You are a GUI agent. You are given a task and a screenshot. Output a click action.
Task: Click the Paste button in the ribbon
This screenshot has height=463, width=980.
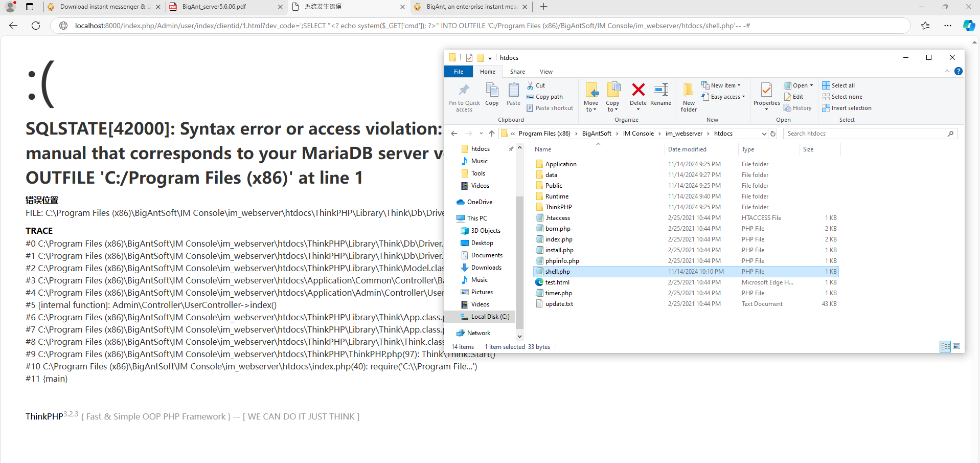point(513,95)
